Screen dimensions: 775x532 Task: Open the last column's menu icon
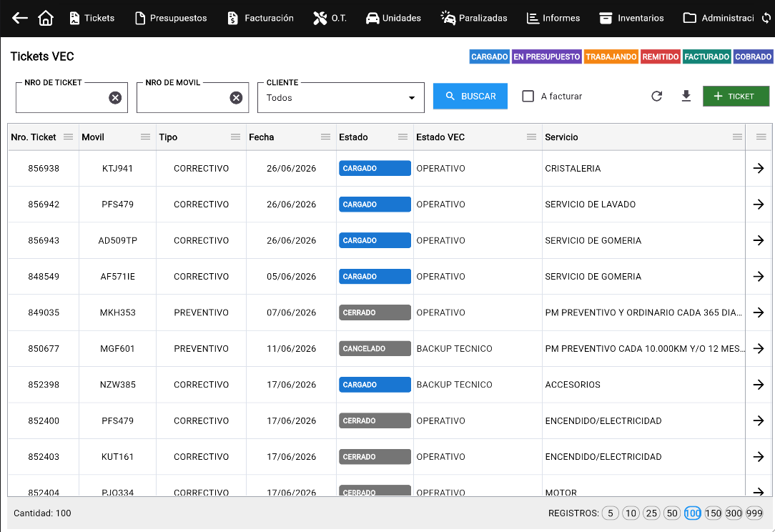761,137
